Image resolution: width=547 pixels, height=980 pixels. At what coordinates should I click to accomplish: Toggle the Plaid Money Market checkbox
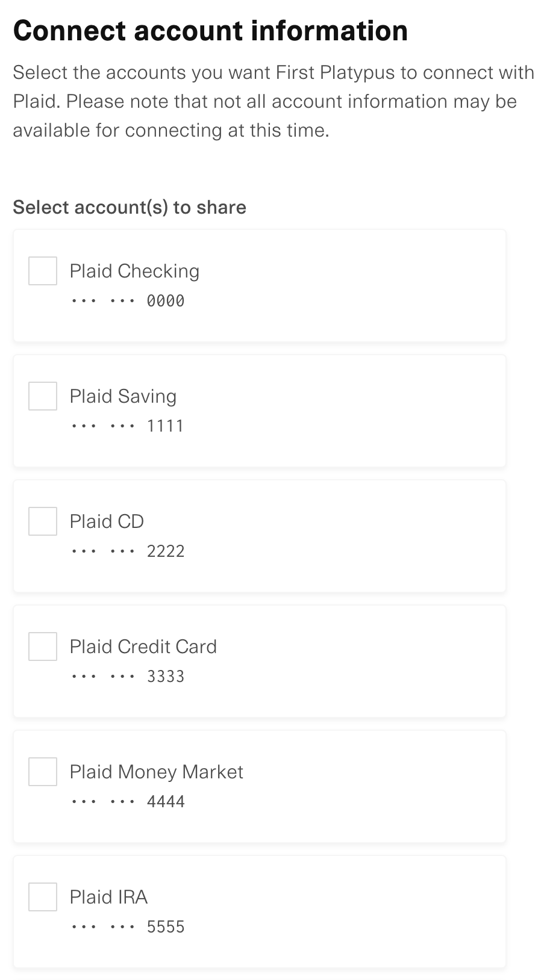tap(43, 772)
